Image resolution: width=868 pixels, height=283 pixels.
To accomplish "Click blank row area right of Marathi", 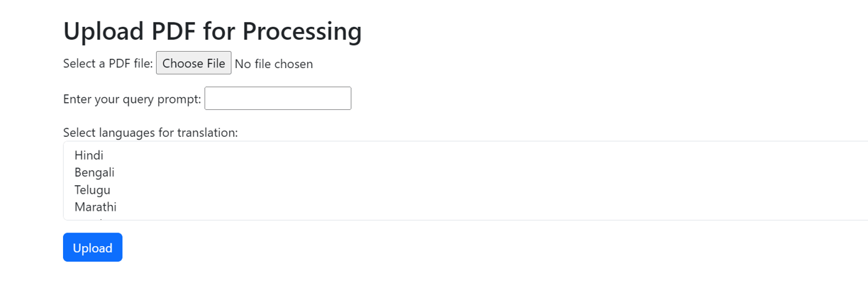I will pos(489,207).
